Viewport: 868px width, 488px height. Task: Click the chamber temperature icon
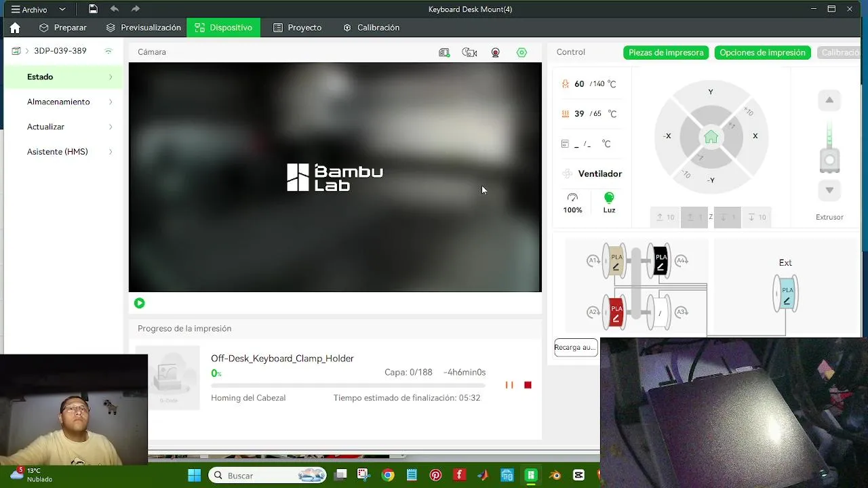coord(566,144)
